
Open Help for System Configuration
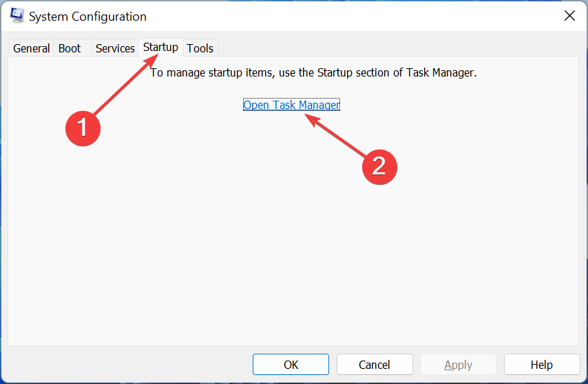541,365
